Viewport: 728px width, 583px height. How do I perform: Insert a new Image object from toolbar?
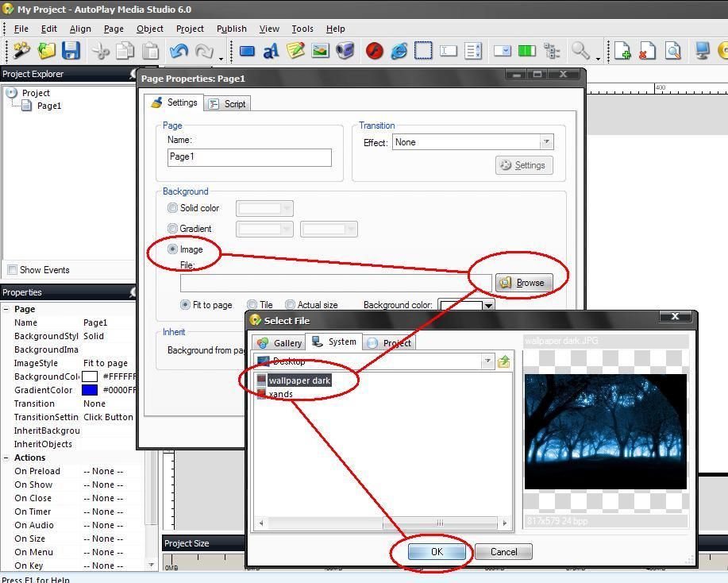(x=320, y=51)
